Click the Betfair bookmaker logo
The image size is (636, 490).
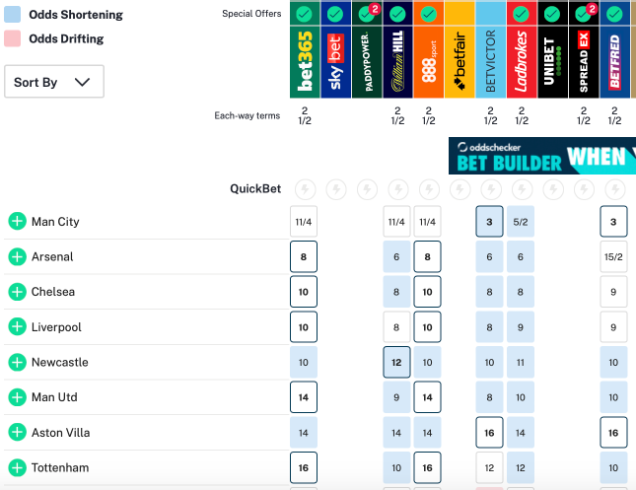tap(459, 62)
